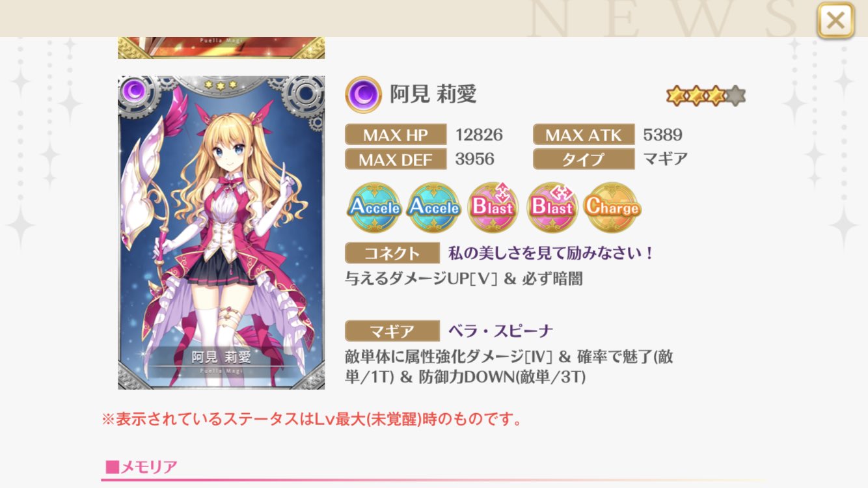Select the MAX HP stat label
868x488 pixels.
[396, 135]
